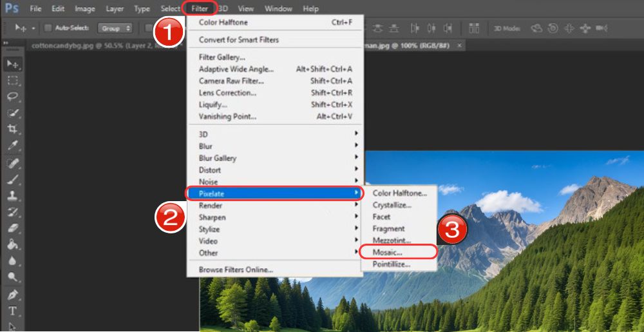The height and width of the screenshot is (332, 644).
Task: Choose the Eyedropper tool
Action: 12,145
